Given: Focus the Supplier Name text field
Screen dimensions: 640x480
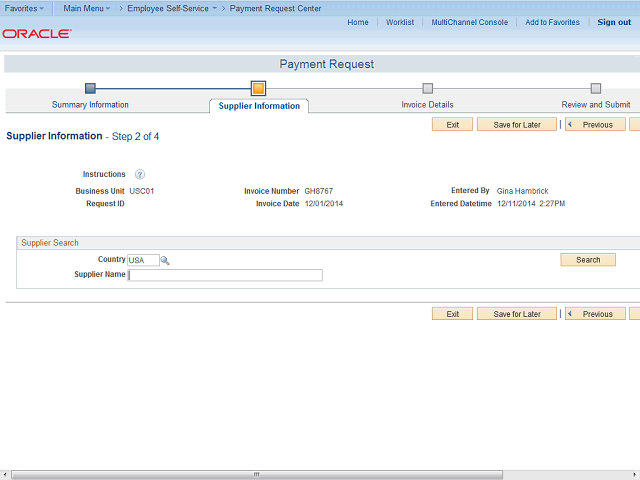Looking at the screenshot, I should click(x=225, y=275).
